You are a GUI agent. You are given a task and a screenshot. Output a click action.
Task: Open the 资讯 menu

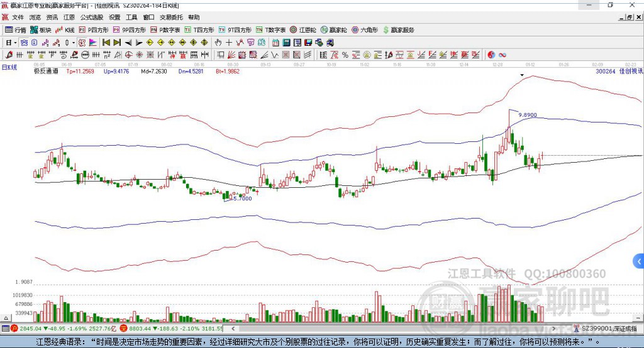52,17
